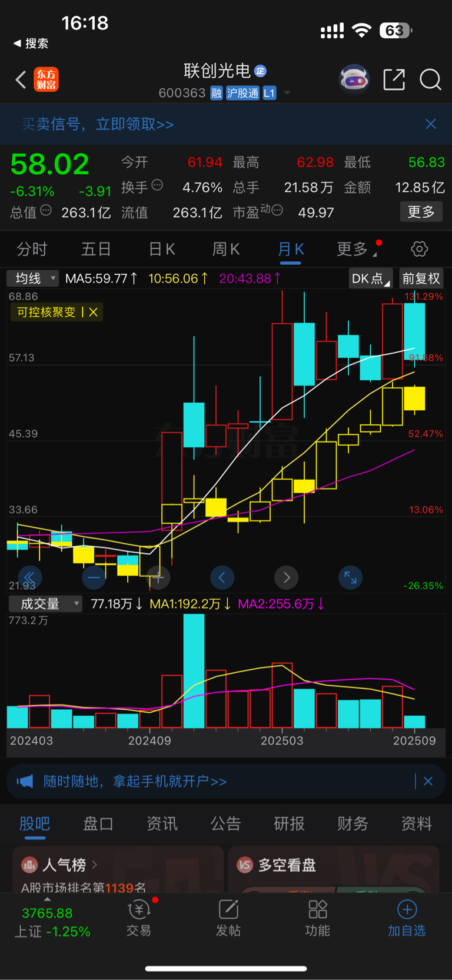Screen dimensions: 452x980
Task: Expand the 更多 chart period menu
Action: 356,250
